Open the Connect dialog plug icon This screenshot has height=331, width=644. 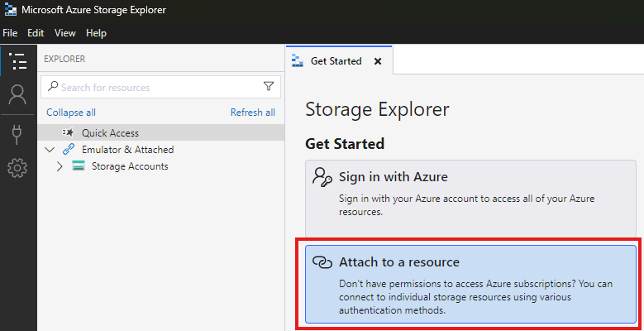17,133
